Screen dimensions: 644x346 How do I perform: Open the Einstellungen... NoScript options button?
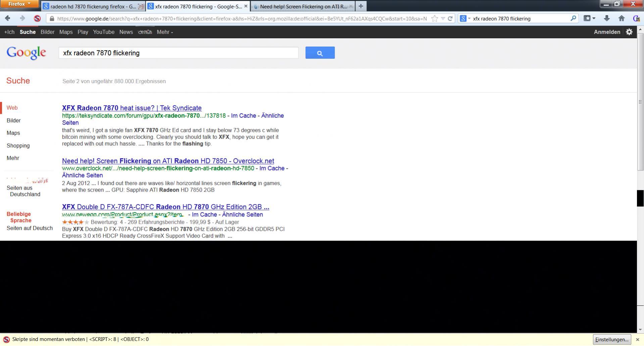pos(612,340)
